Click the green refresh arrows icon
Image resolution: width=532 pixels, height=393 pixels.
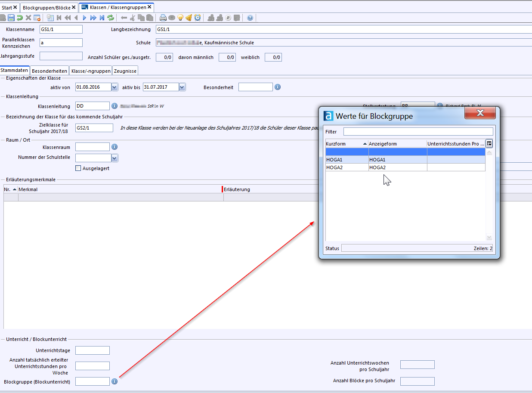(x=111, y=18)
